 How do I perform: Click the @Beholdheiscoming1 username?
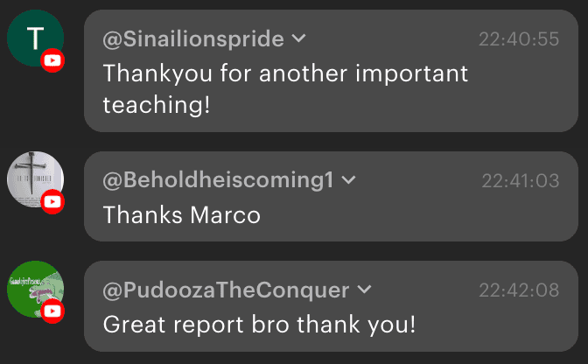[x=218, y=181]
